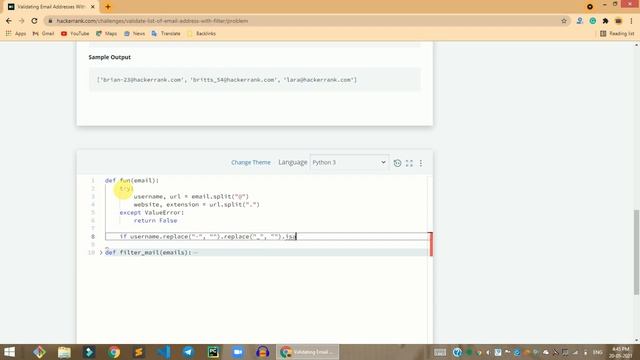Open the Chrome profile avatar
This screenshot has width=640, height=360.
pyautogui.click(x=618, y=21)
